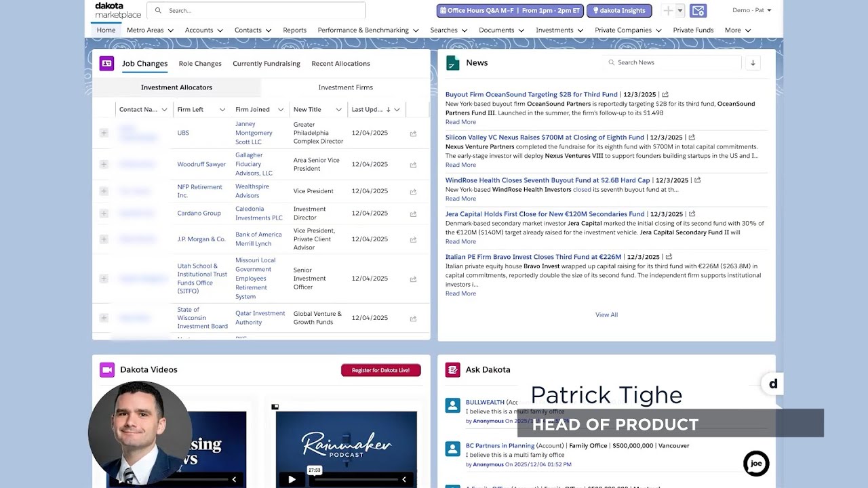Open external link icon for UBS row
This screenshot has width=868, height=488.
pyautogui.click(x=413, y=134)
